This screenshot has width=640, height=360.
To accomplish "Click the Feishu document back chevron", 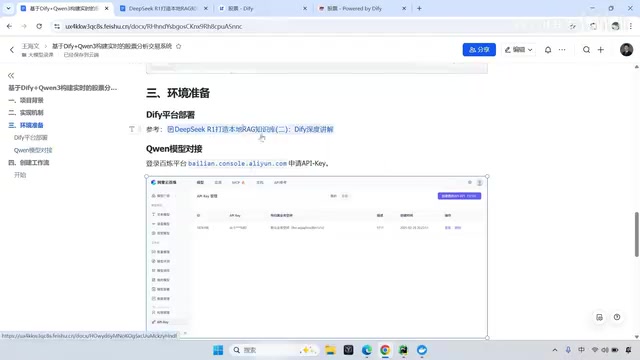I will pos(12,50).
